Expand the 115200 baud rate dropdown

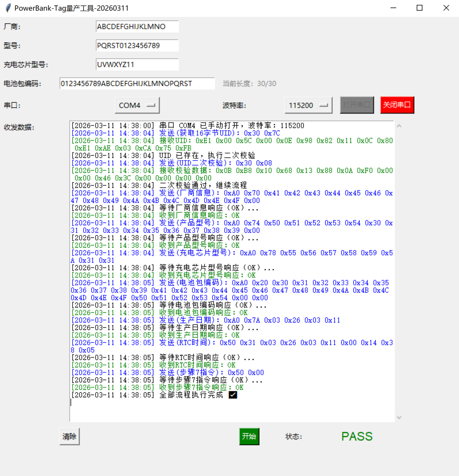click(x=308, y=106)
